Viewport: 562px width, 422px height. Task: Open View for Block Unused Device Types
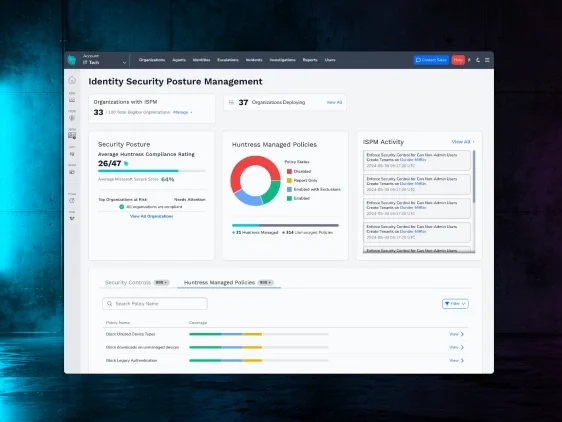point(456,334)
